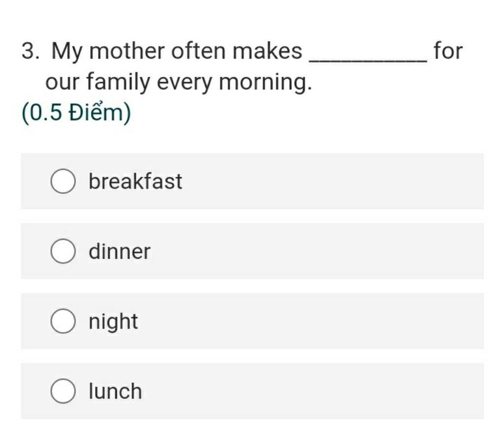Image resolution: width=504 pixels, height=447 pixels.
Task: Select the breakfast radio button
Action: [x=63, y=181]
